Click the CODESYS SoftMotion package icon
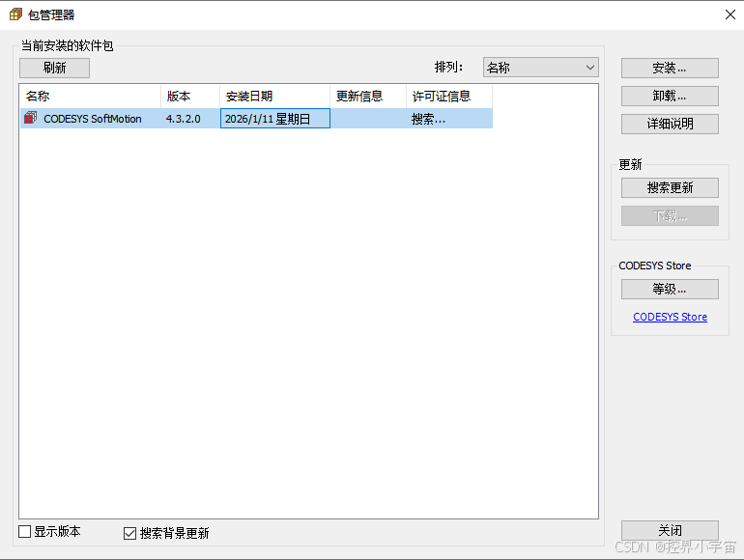The height and width of the screenshot is (560, 744). [x=30, y=118]
